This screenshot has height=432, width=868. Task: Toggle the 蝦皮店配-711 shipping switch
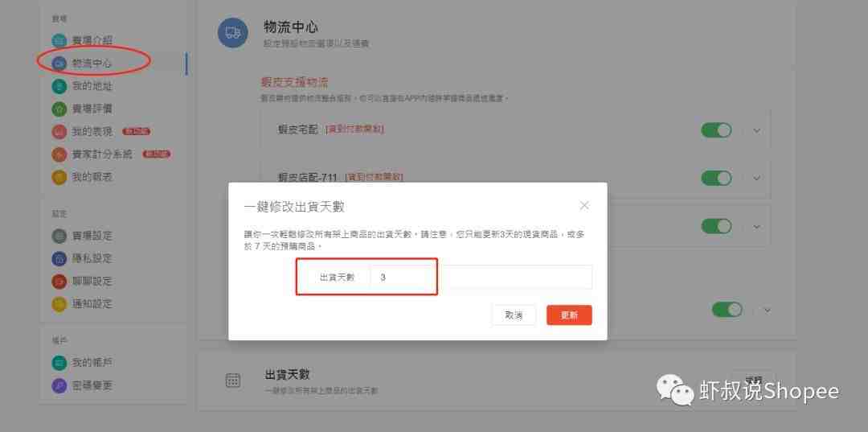pos(716,179)
